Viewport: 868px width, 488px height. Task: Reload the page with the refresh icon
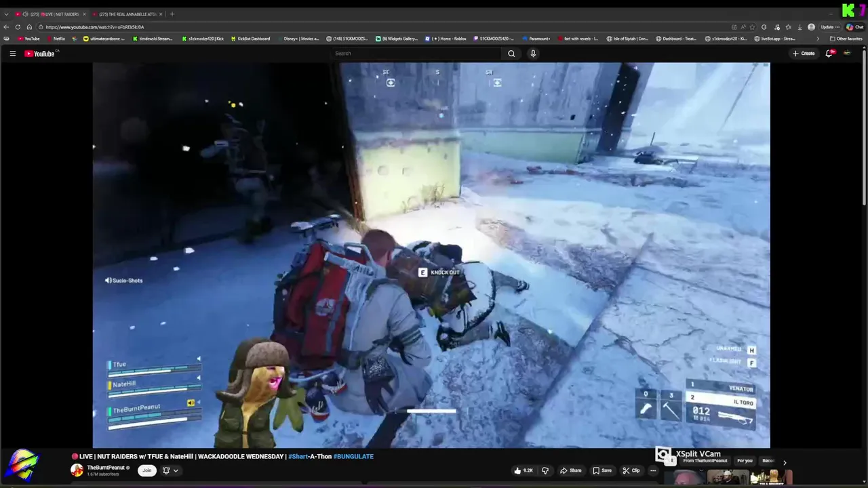[x=18, y=27]
